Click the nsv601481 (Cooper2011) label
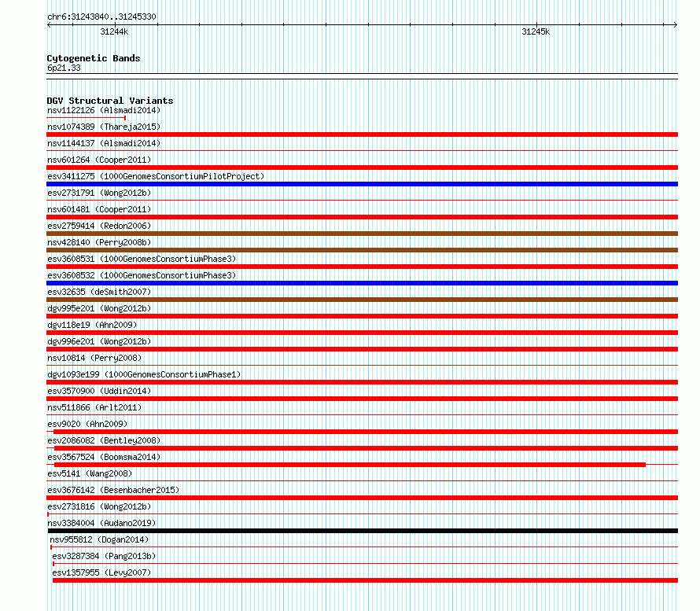The width and height of the screenshot is (700, 611). (99, 209)
